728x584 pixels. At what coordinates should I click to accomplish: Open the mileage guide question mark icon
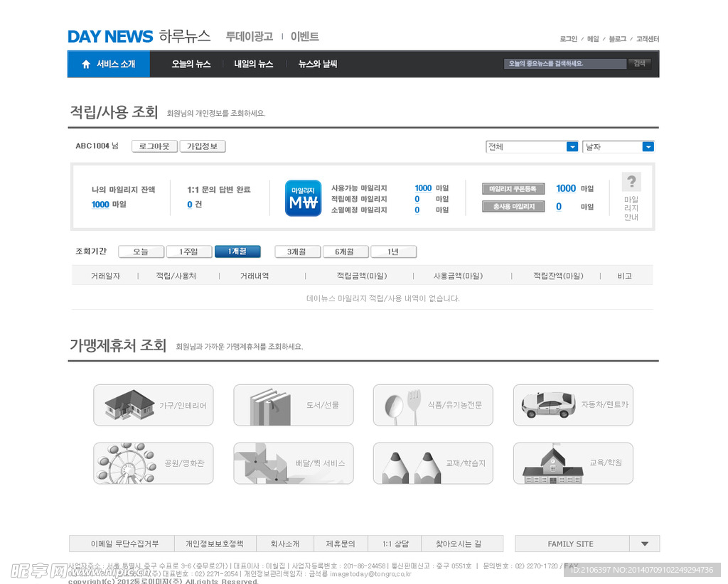631,182
